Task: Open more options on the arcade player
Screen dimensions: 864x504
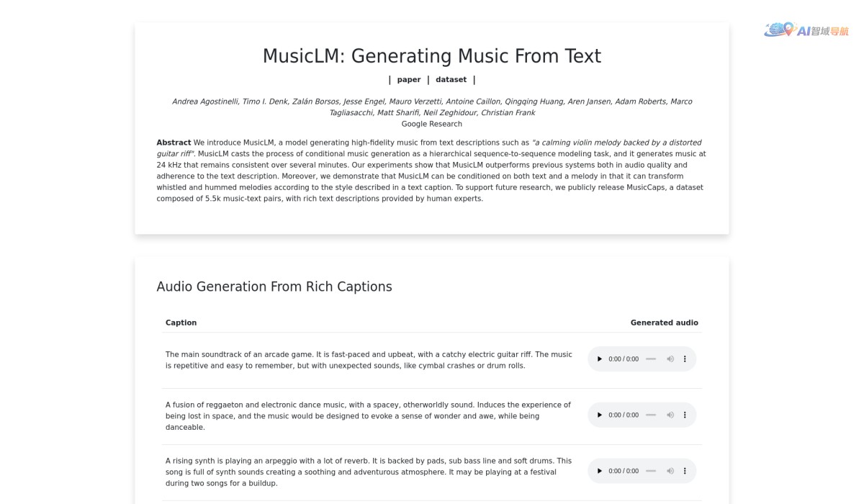Action: coord(685,359)
